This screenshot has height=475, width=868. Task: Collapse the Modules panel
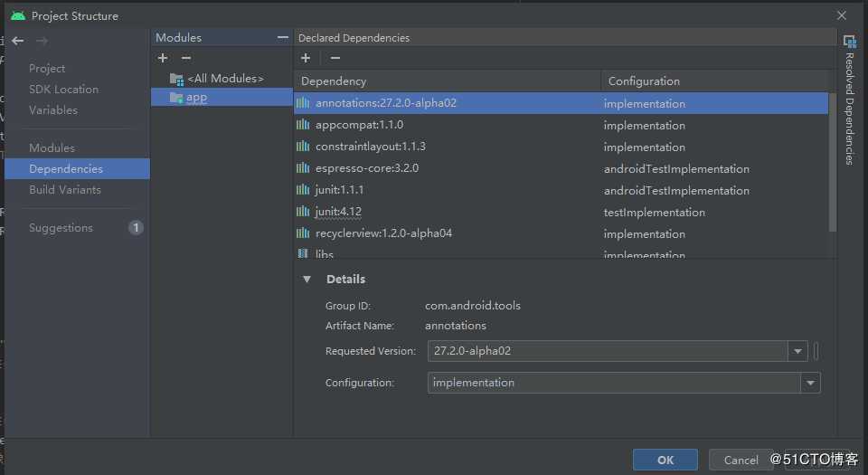[283, 37]
